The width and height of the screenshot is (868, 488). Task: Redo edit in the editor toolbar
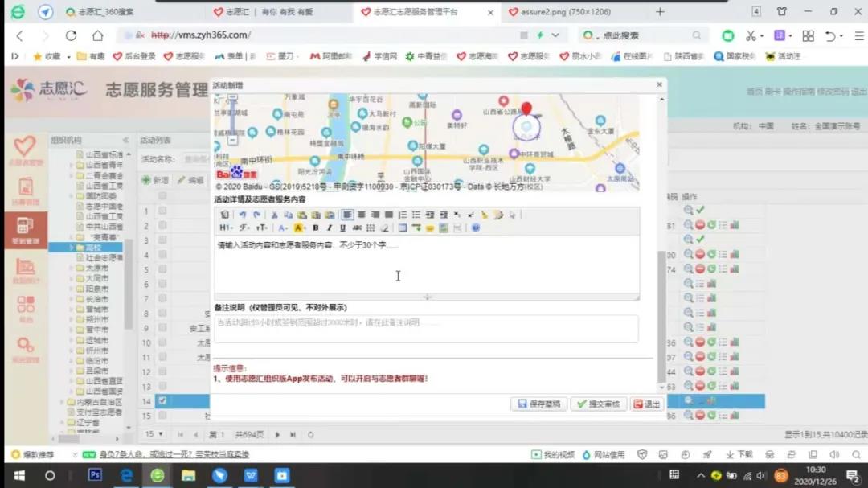point(256,215)
